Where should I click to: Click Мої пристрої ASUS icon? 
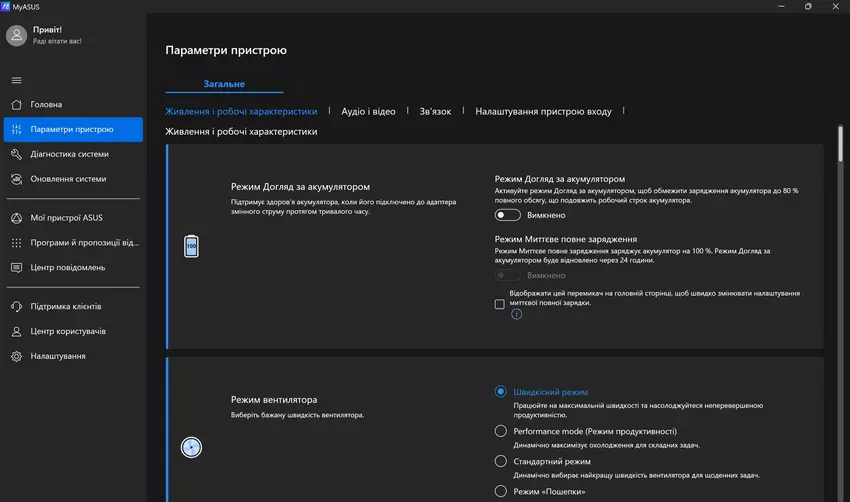16,217
